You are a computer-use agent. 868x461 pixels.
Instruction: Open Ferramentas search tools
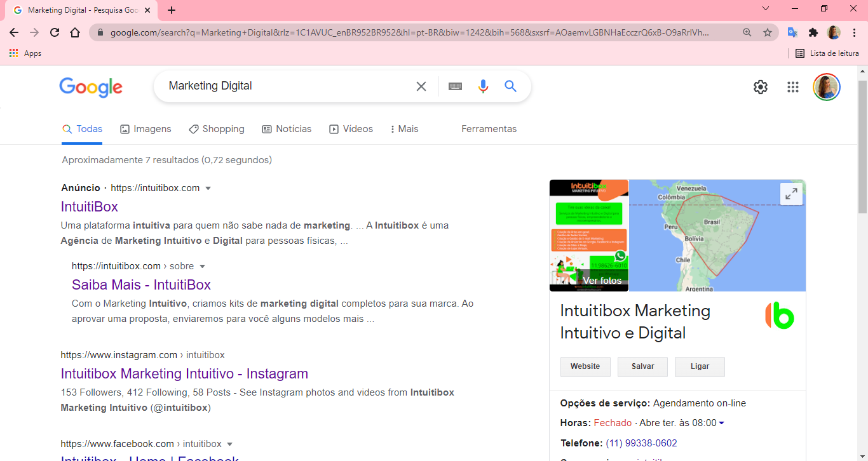coord(489,129)
